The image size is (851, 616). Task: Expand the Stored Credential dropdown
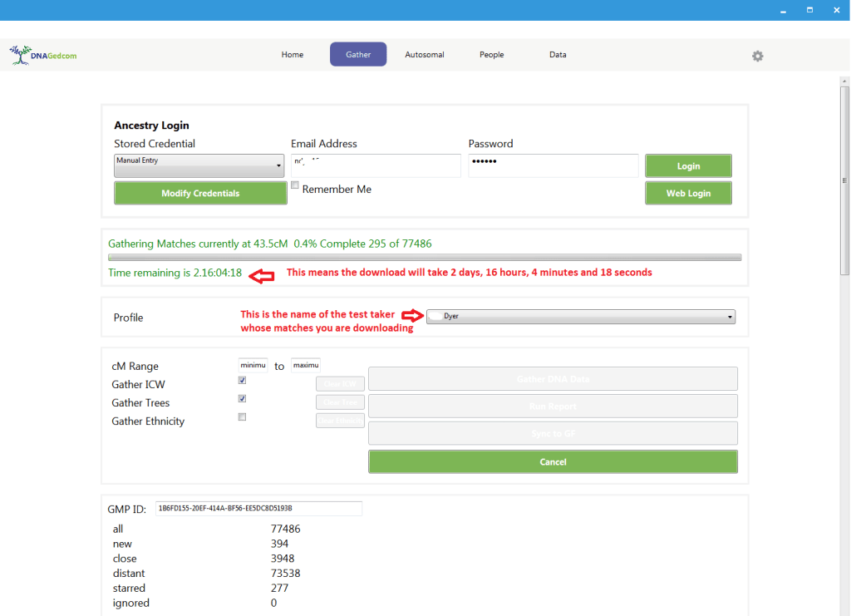click(199, 165)
